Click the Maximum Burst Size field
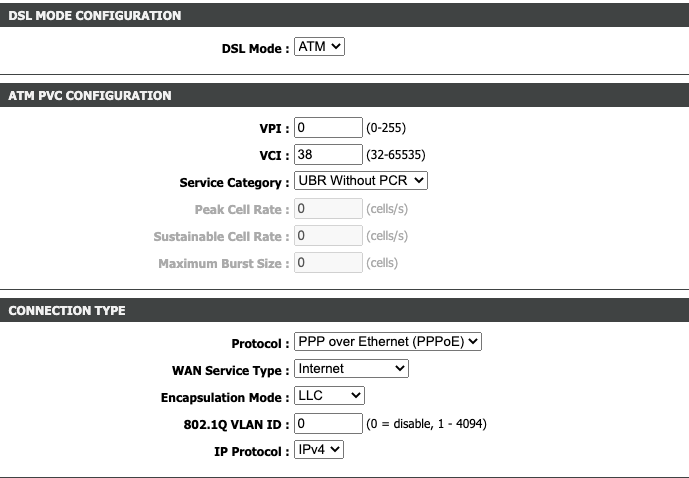 (328, 262)
